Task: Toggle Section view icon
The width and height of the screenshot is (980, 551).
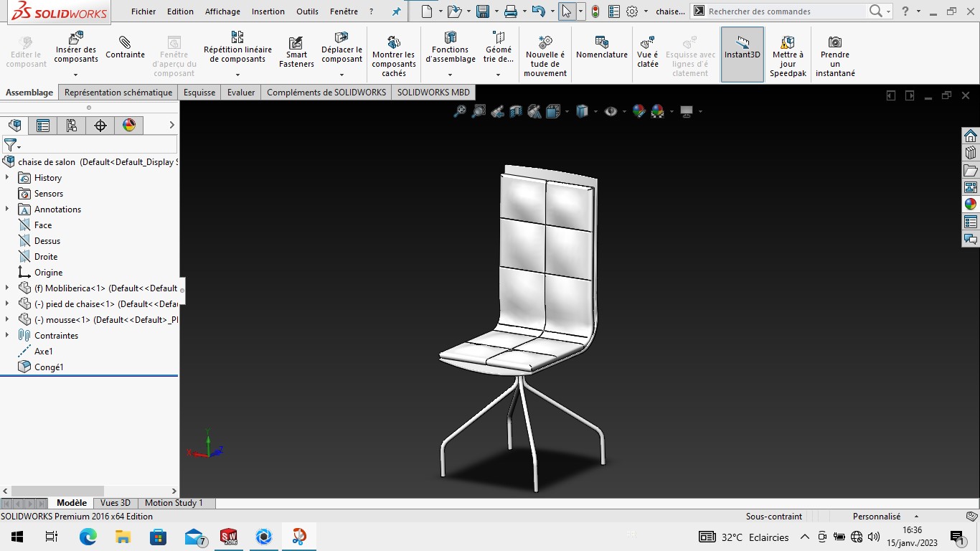Action: 516,111
